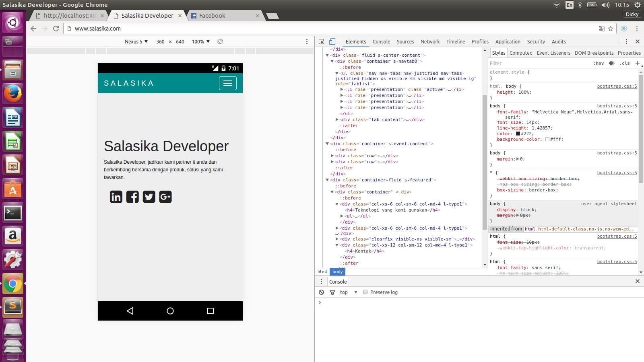Collapse the 'container s-event-content' div node
This screenshot has height=362, width=644.
327,144
